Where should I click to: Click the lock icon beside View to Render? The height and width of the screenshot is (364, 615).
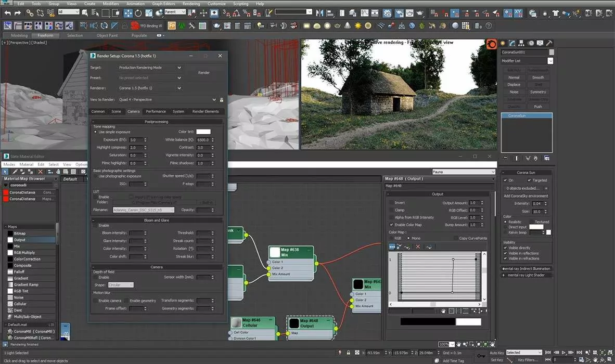222,99
